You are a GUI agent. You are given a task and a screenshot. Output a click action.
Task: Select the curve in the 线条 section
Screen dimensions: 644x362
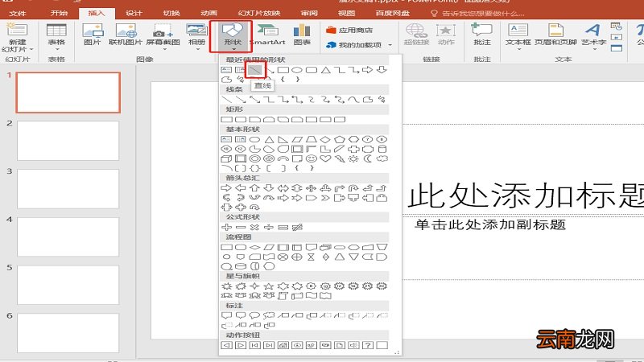tap(353, 99)
